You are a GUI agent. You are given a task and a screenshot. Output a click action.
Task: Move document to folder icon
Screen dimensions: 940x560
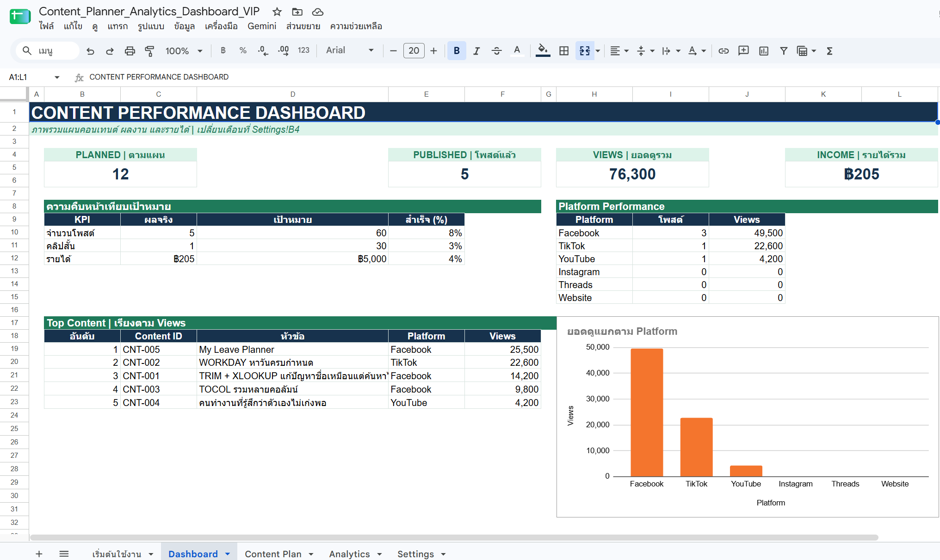pos(297,12)
